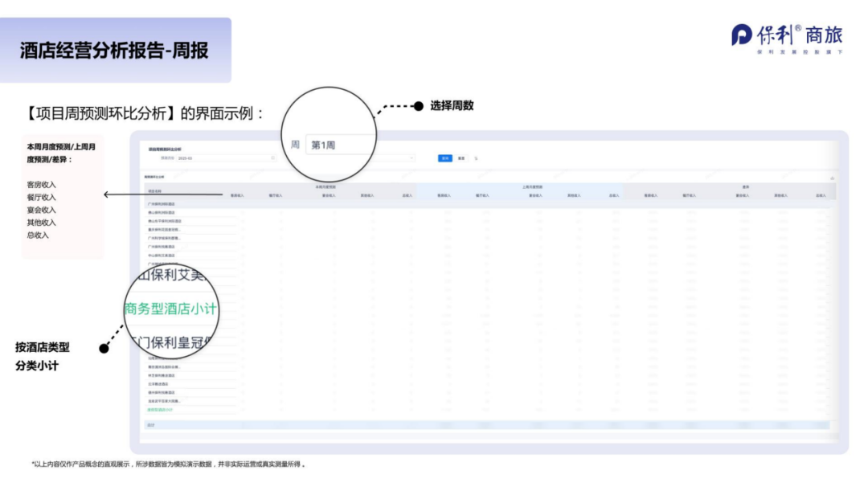This screenshot has width=868, height=487.
Task: Click the green 度假型酒店小计 subtotal row
Action: coord(160,410)
